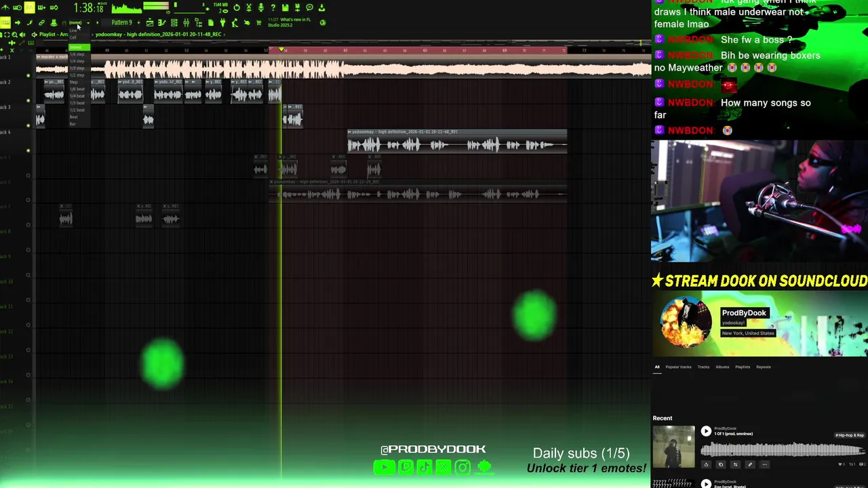This screenshot has height=488, width=868.
Task: Click the link icon in the toolbar
Action: 41,22
